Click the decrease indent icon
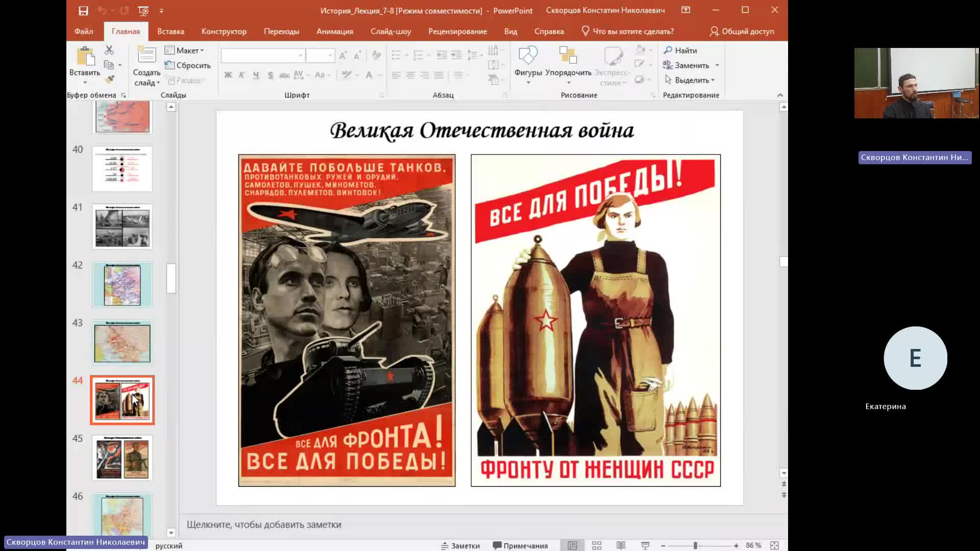This screenshot has height=551, width=980. (442, 55)
